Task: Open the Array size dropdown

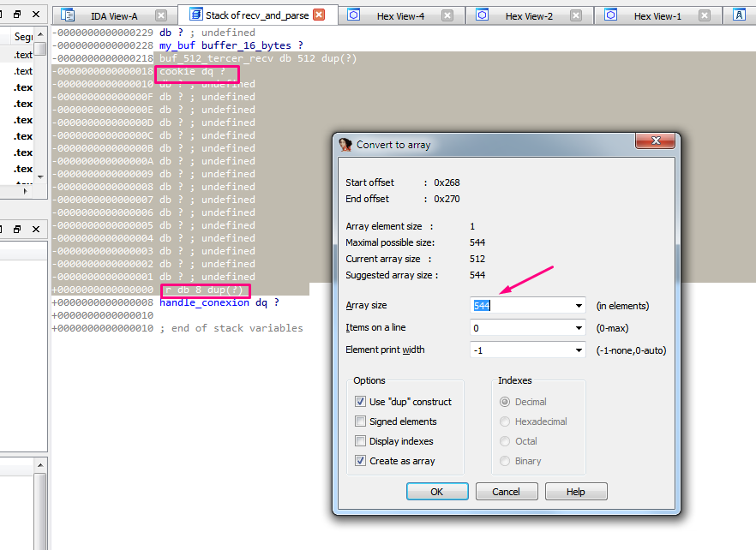Action: [579, 306]
